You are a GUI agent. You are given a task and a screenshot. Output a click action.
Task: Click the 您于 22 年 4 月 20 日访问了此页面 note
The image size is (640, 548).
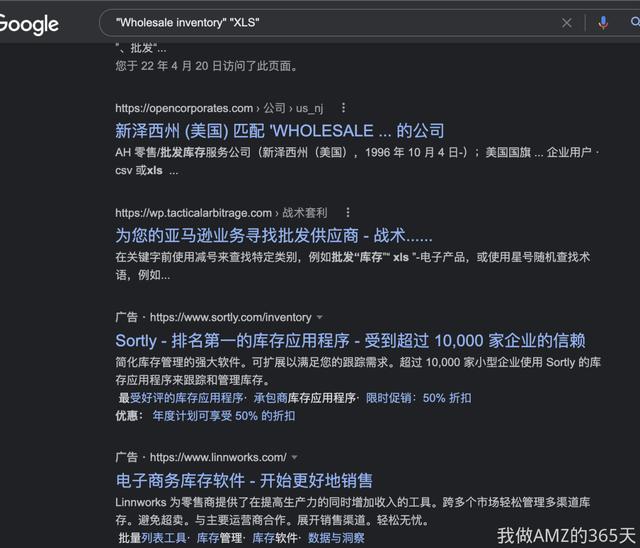(206, 66)
